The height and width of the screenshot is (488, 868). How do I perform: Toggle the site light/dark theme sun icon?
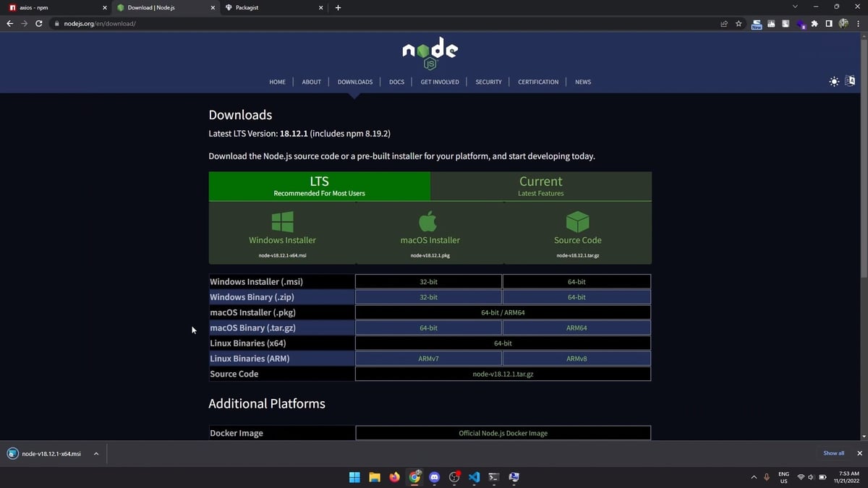pos(835,81)
